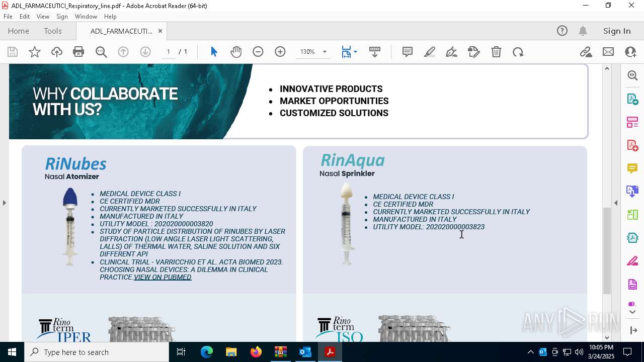Go to next page arrow
The width and height of the screenshot is (644, 362).
tap(145, 52)
